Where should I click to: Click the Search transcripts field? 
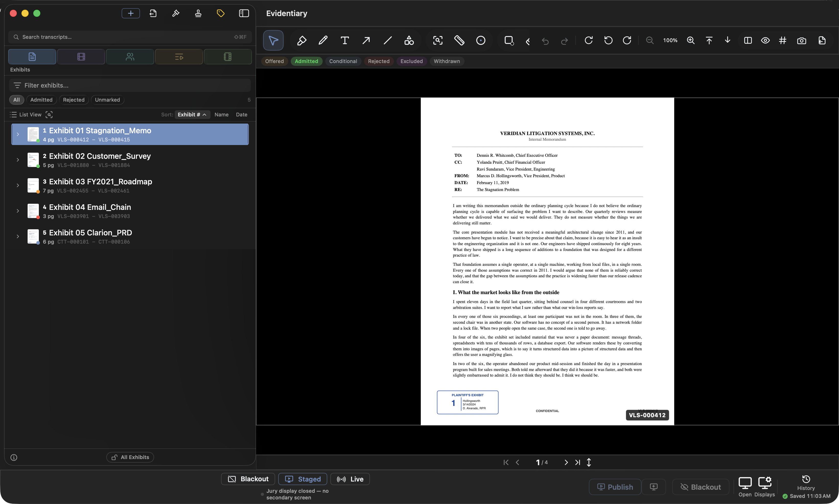pyautogui.click(x=130, y=37)
